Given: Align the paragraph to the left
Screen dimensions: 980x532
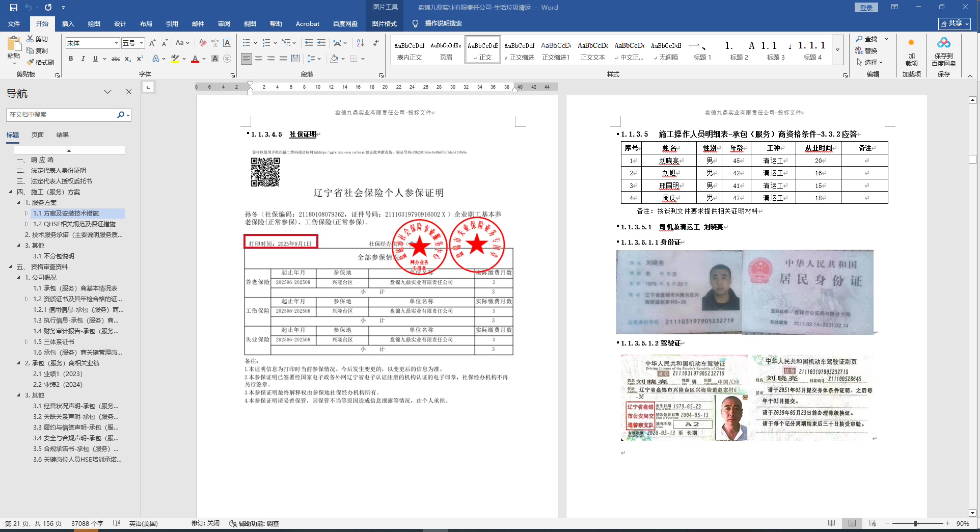Looking at the screenshot, I should pyautogui.click(x=247, y=59).
